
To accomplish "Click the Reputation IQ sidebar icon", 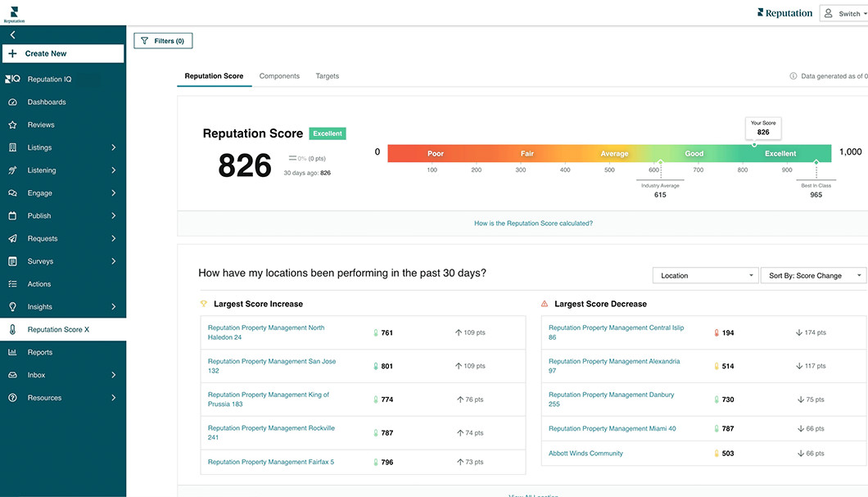I will [x=12, y=79].
